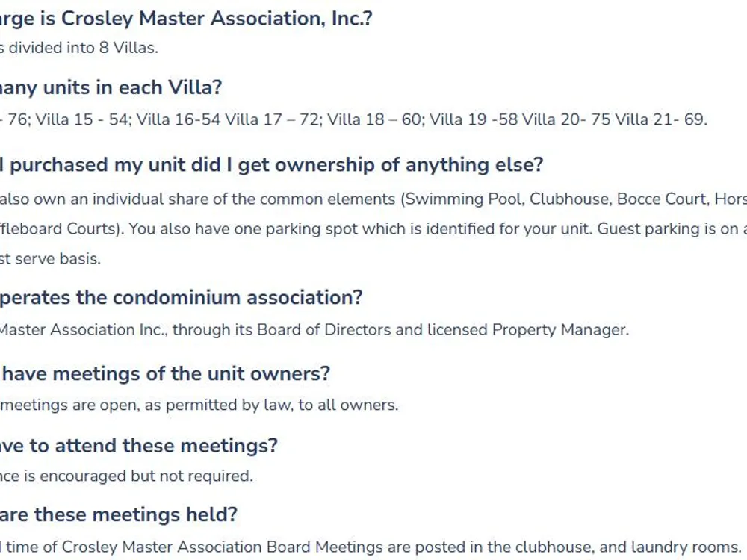The image size is (747, 560).
Task: Click the words 'Villa 17 – 72' in answer
Action: [x=273, y=119]
